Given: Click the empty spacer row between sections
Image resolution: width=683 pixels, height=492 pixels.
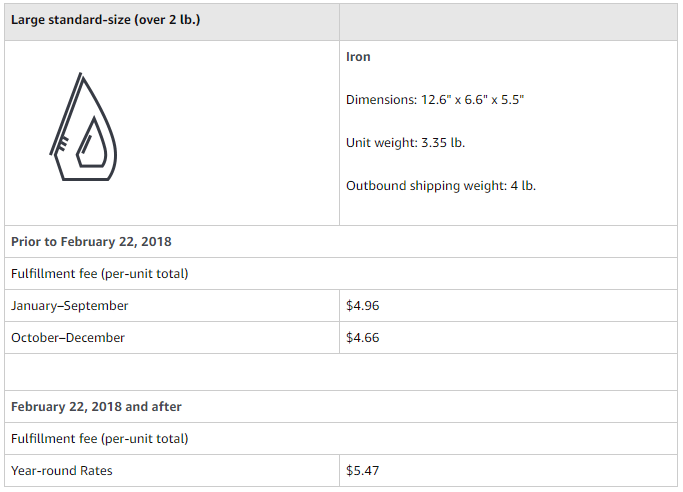Looking at the screenshot, I should pos(341,372).
